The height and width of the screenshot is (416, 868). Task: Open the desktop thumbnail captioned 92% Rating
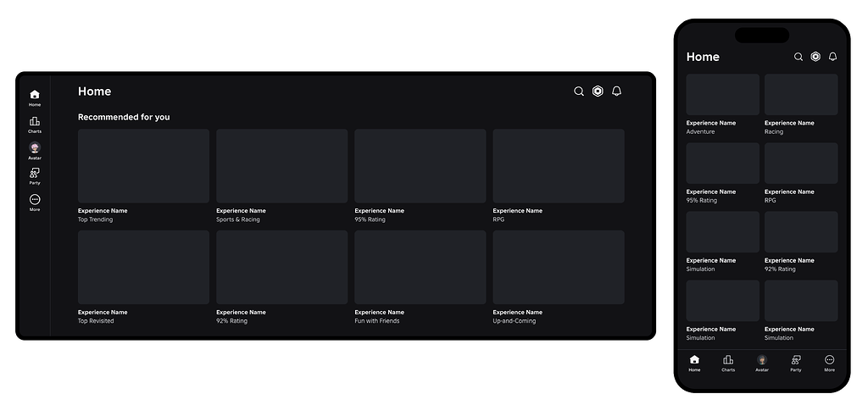pyautogui.click(x=281, y=267)
